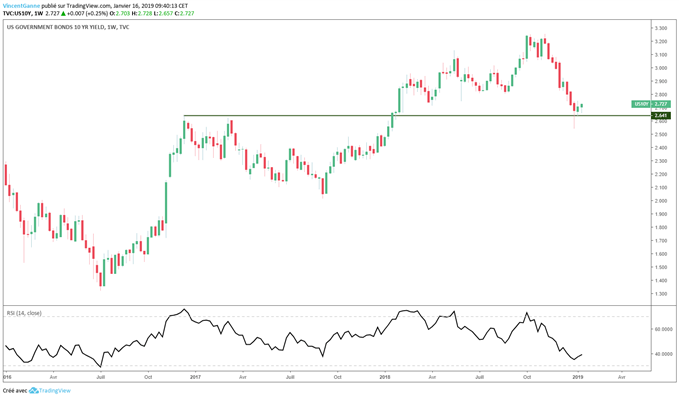Select the 2019 marker on time axis
This screenshot has width=679, height=398.
pyautogui.click(x=577, y=377)
